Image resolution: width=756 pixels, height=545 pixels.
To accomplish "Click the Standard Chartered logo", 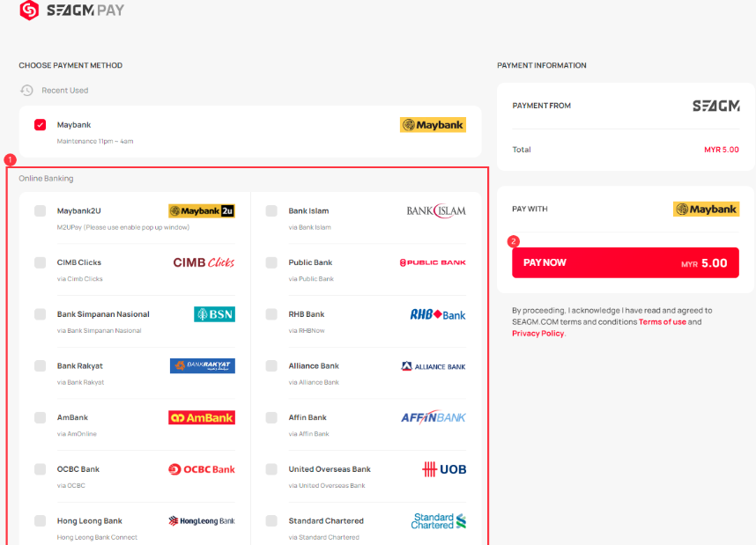I will click(438, 521).
